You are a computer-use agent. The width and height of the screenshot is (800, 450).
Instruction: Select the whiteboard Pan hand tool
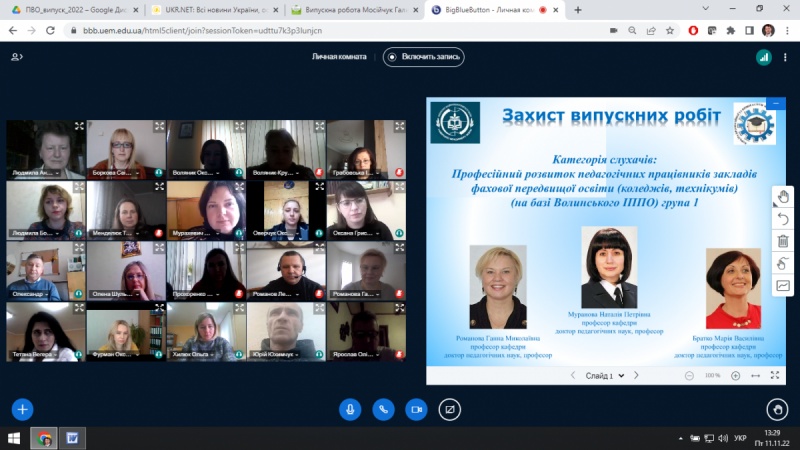point(783,197)
